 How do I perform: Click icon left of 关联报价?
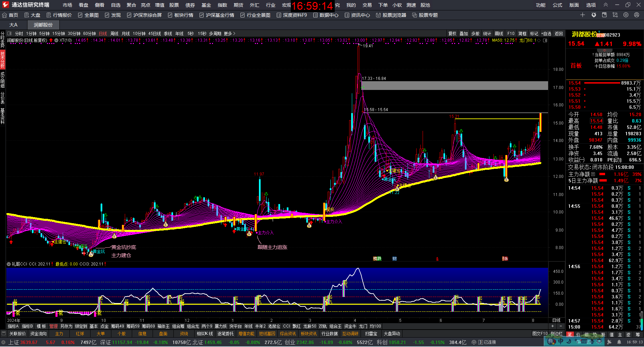pyautogui.click(x=4, y=334)
